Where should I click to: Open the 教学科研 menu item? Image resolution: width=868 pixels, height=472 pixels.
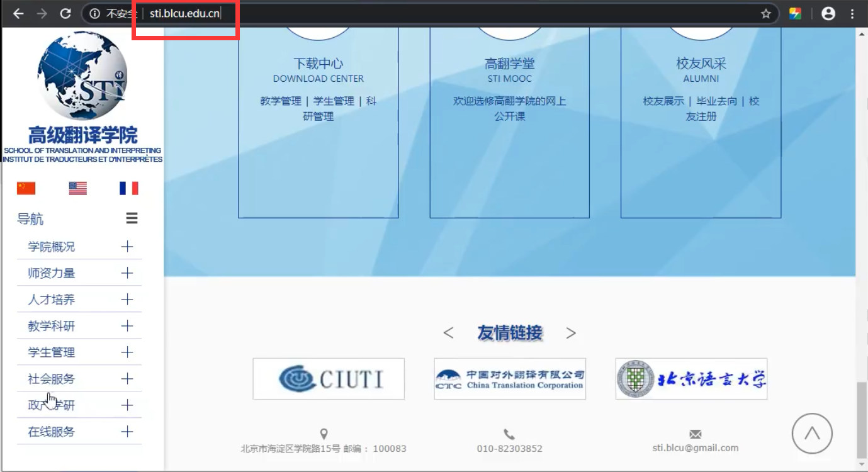(x=52, y=326)
